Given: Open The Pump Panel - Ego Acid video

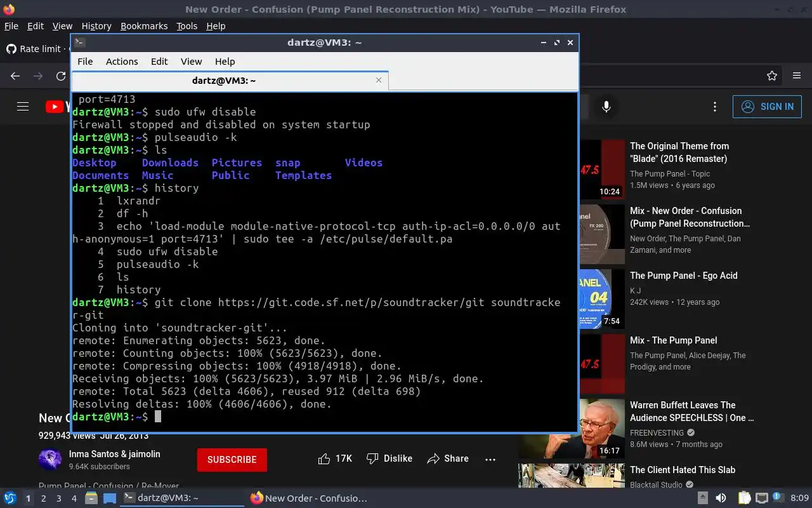Looking at the screenshot, I should pos(684,276).
